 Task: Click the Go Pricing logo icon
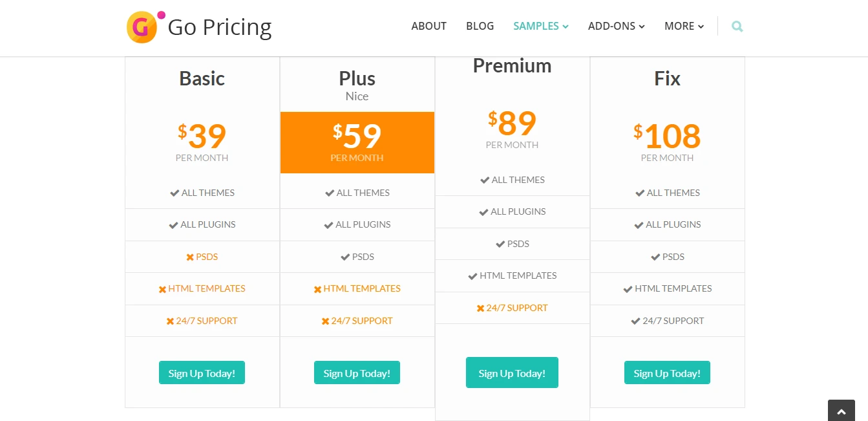[x=143, y=27]
